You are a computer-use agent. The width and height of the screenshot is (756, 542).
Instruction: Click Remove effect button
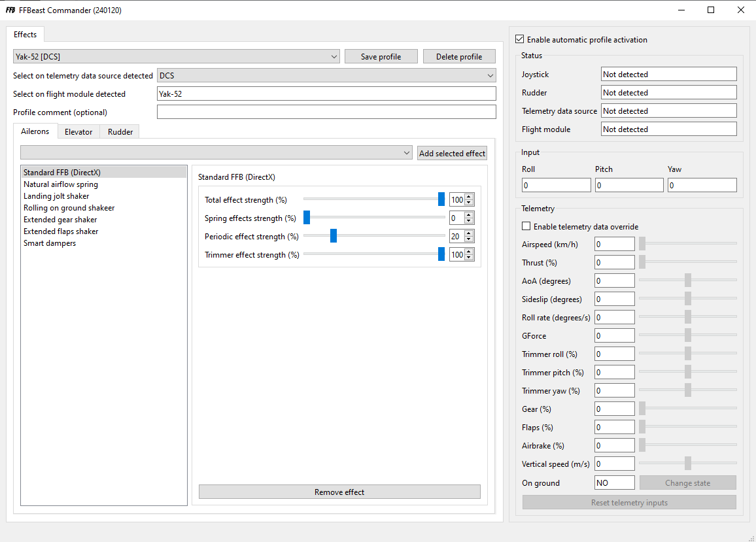click(339, 492)
